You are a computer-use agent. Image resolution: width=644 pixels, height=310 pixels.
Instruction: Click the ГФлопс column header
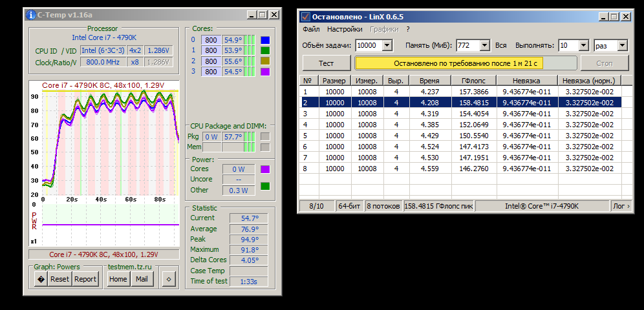(473, 80)
